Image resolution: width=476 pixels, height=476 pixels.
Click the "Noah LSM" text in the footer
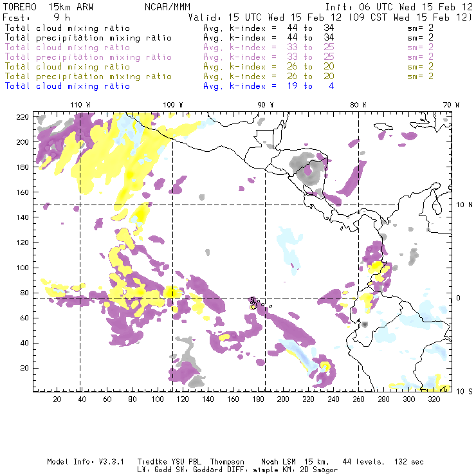(279, 462)
